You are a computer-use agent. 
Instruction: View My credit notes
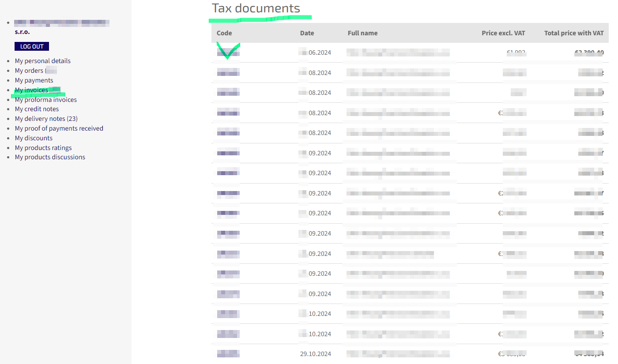(x=37, y=109)
